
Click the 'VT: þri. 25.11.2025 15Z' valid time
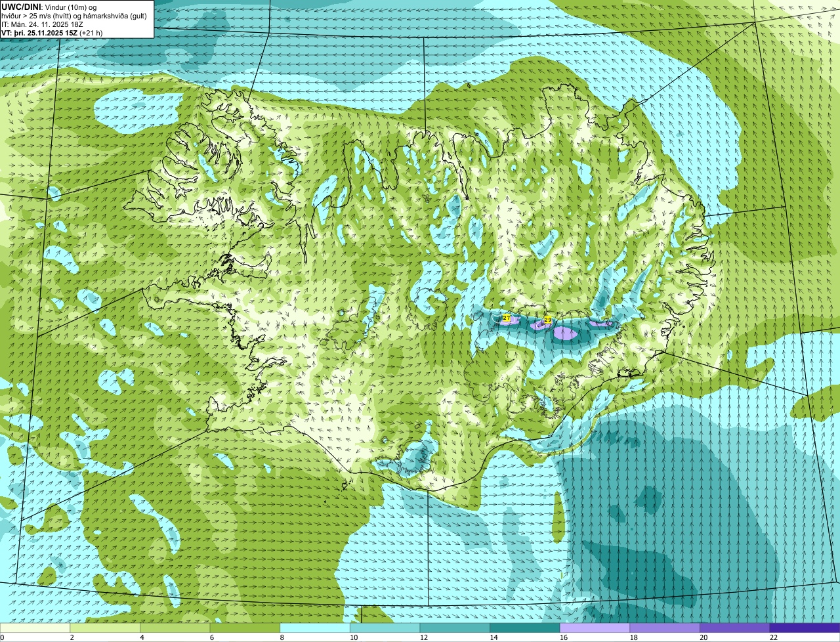[x=40, y=33]
